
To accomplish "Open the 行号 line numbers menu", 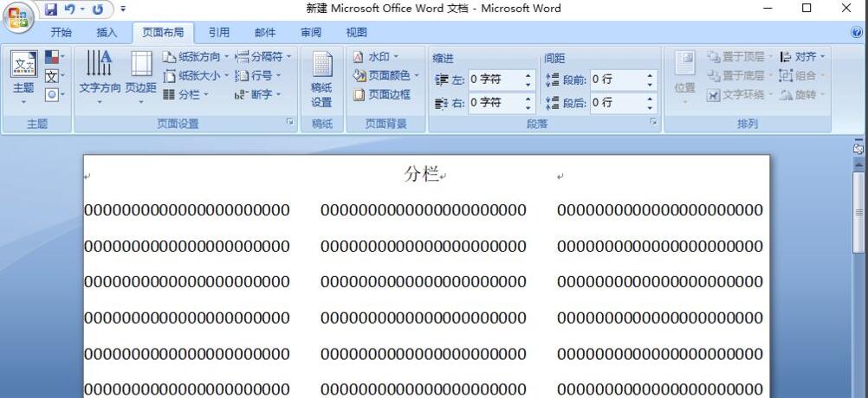I will [x=258, y=76].
